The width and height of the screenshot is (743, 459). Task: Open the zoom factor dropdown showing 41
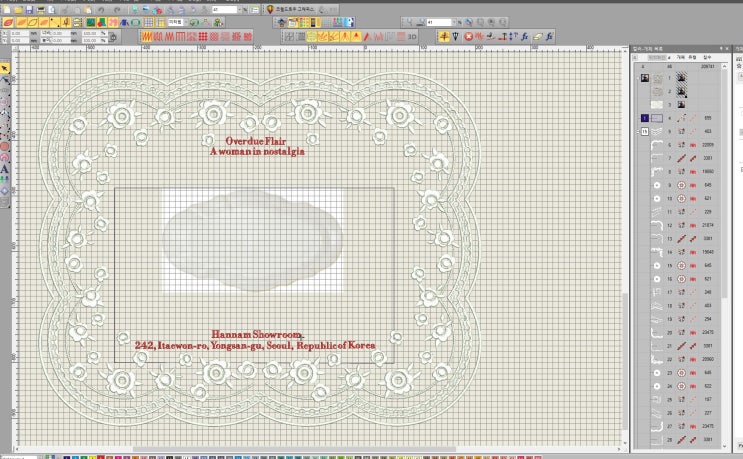pyautogui.click(x=454, y=22)
